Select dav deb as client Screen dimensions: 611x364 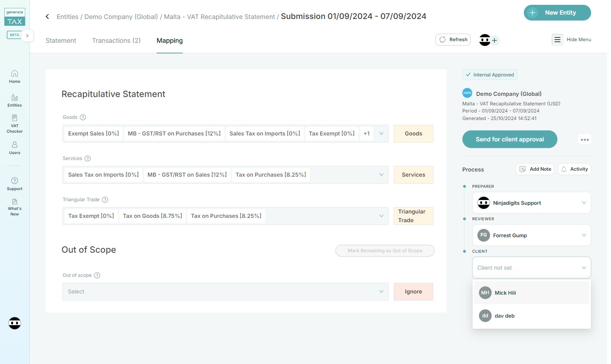tap(531, 316)
